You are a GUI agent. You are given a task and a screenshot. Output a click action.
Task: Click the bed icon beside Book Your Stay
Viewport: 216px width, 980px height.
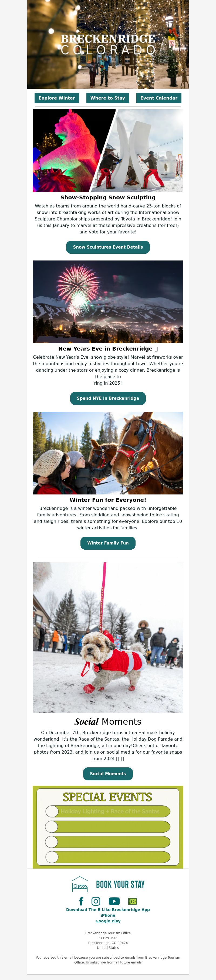tap(80, 884)
